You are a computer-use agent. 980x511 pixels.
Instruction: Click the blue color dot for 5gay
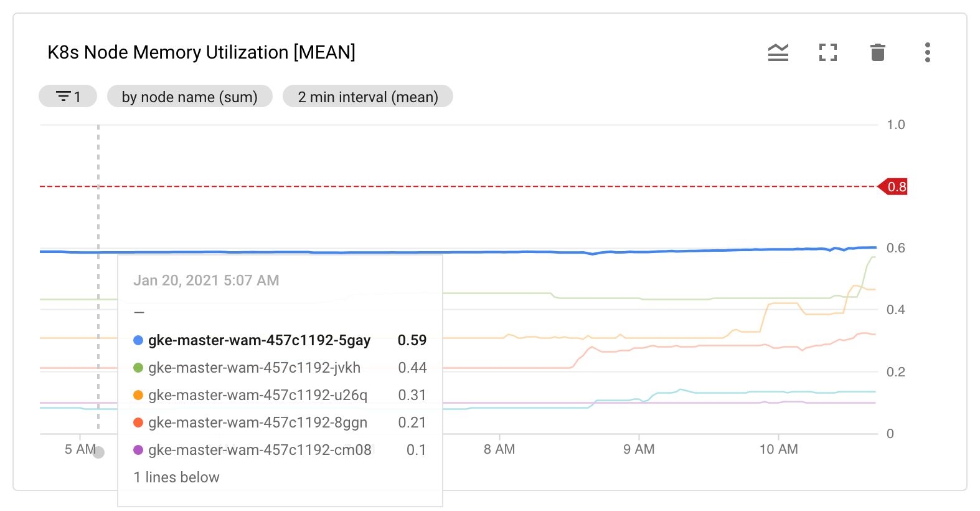tap(138, 340)
